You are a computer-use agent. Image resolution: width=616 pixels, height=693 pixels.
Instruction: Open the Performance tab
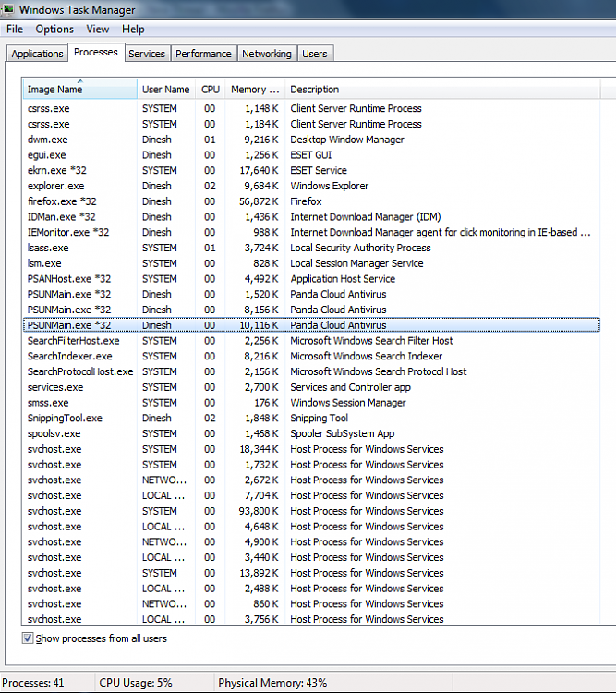point(203,54)
